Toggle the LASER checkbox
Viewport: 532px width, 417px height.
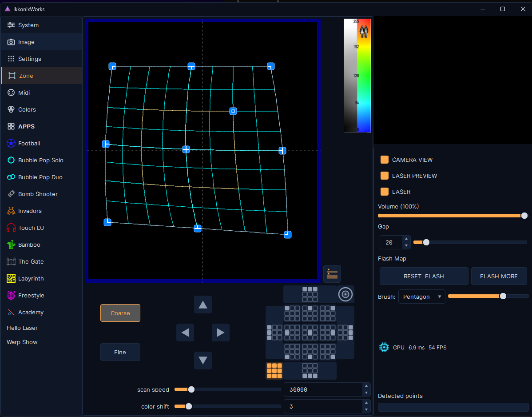[x=385, y=192]
